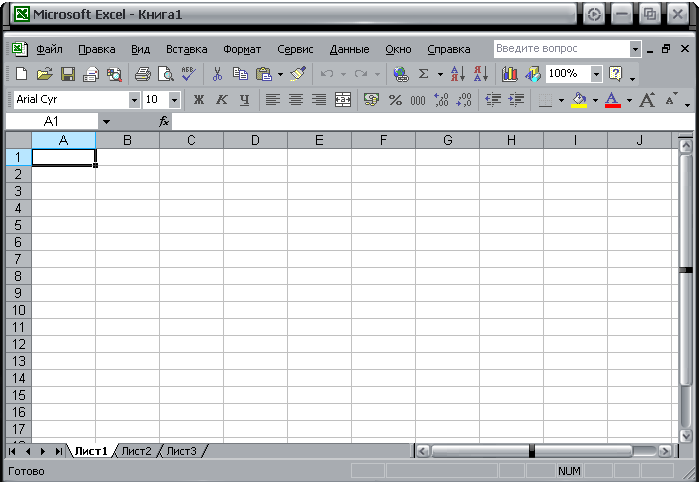Select row 5 header
699x482 pixels.
(x=18, y=225)
